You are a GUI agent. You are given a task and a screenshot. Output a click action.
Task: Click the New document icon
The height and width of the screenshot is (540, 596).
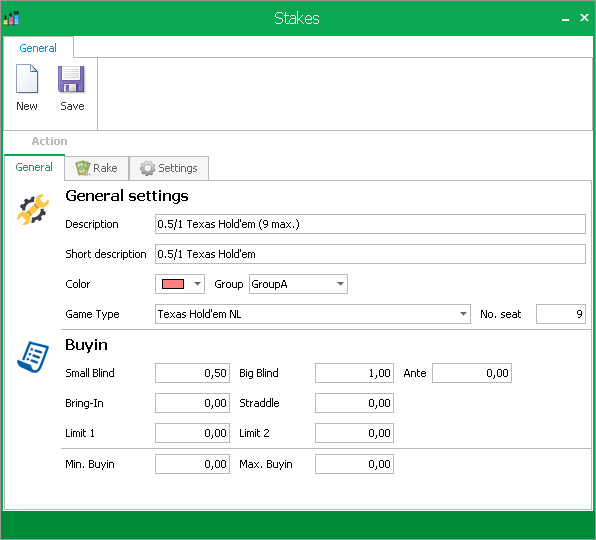point(27,79)
